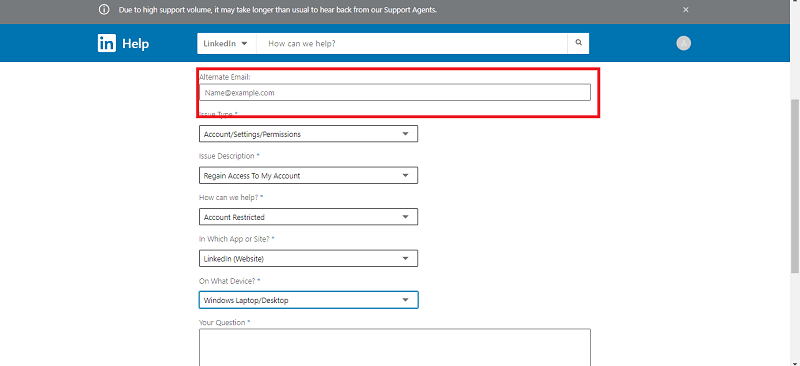Image resolution: width=800 pixels, height=366 pixels.
Task: Click the info icon in support banner
Action: click(104, 10)
